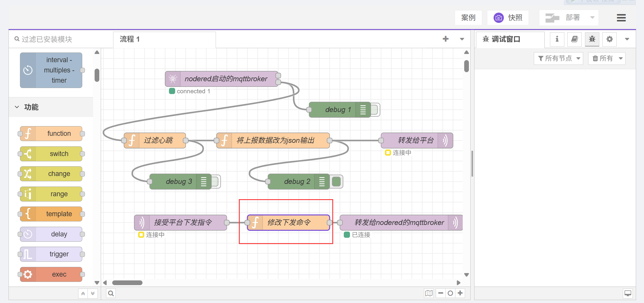Open the help book sidebar icon
Image resolution: width=644 pixels, height=303 pixels.
(574, 39)
